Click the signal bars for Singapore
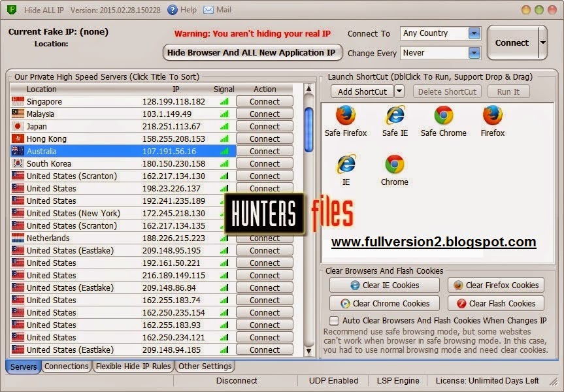 click(224, 102)
